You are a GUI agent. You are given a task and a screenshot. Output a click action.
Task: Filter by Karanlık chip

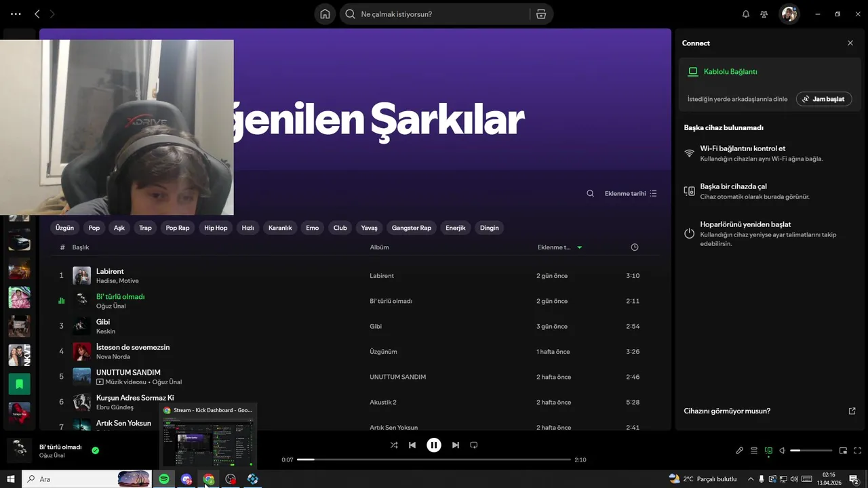click(x=280, y=228)
